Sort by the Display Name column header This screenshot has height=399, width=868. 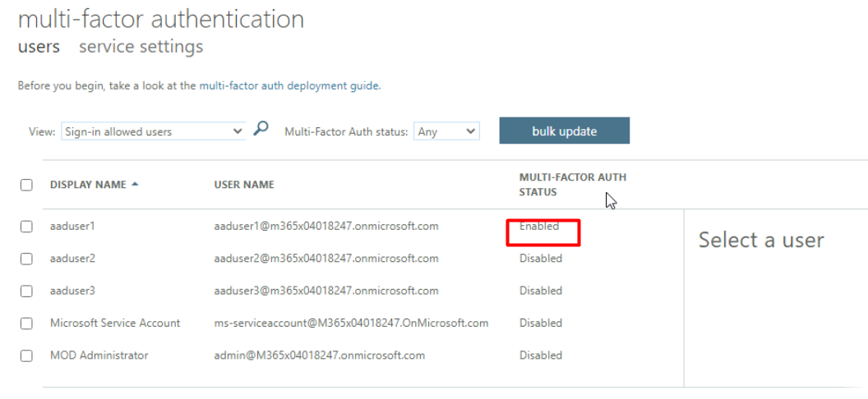(x=94, y=185)
